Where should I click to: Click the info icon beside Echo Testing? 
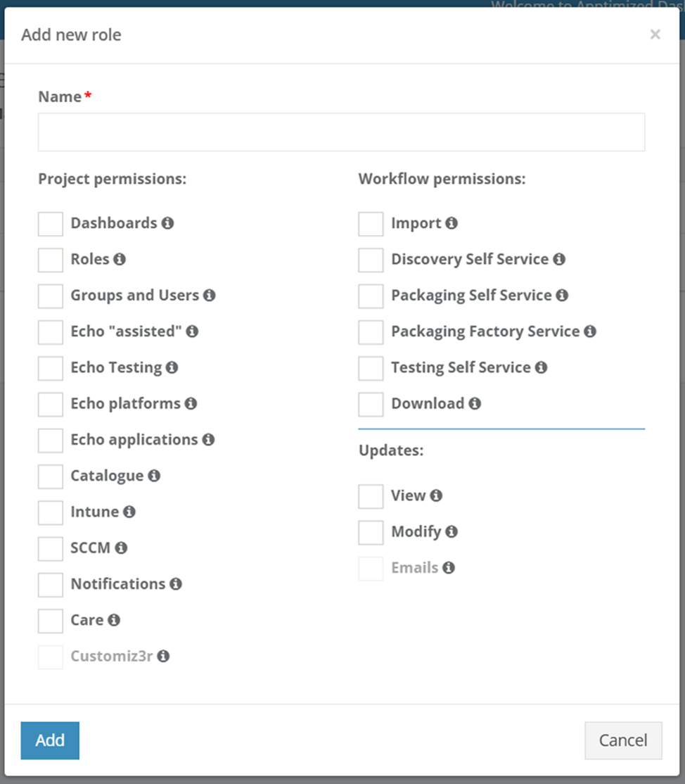(172, 367)
